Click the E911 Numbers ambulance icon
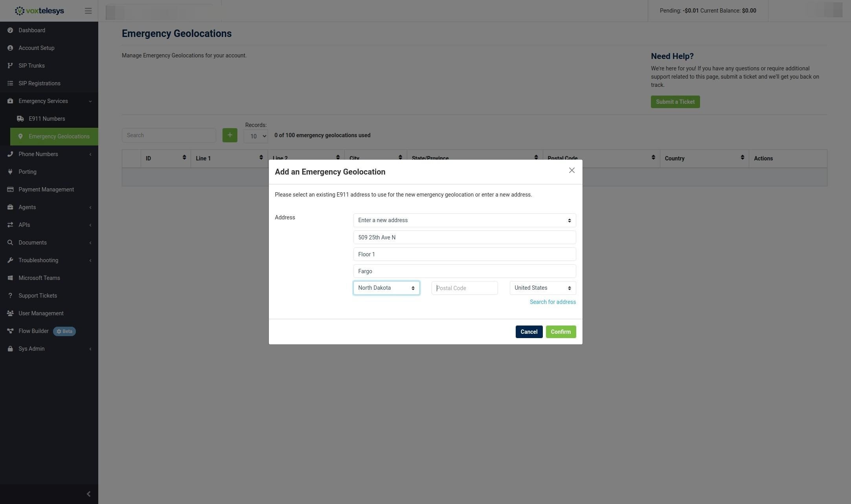 pyautogui.click(x=20, y=119)
